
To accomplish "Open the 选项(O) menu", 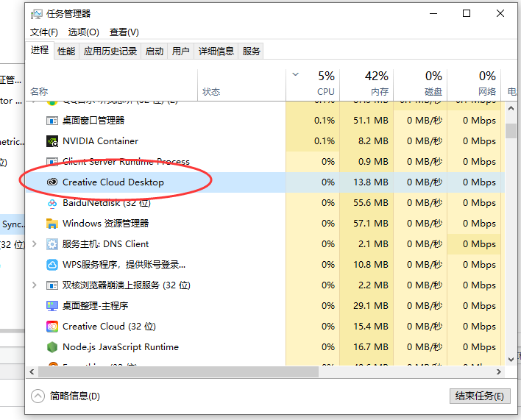I will point(84,32).
